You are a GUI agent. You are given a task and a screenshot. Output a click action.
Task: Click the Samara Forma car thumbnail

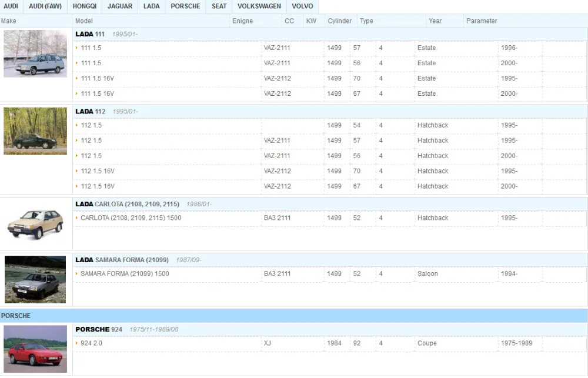(35, 279)
